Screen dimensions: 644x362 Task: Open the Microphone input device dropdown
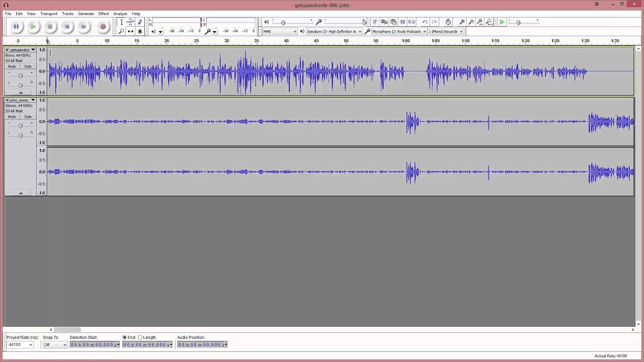pos(399,31)
